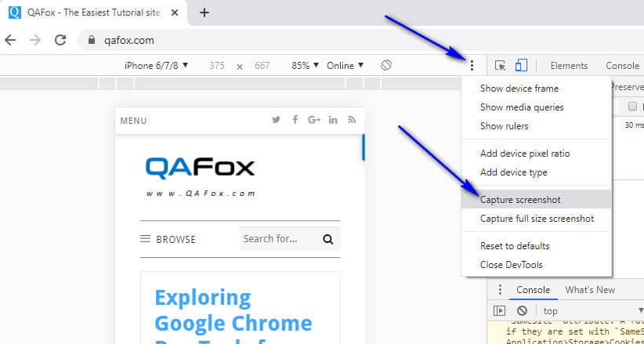Toggle the device toolbar icon

pos(521,65)
